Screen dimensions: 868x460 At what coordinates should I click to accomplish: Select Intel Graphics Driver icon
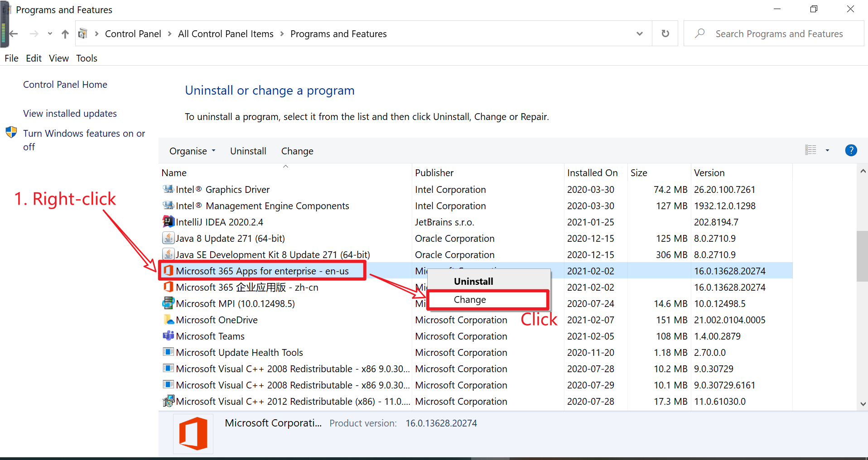(168, 189)
